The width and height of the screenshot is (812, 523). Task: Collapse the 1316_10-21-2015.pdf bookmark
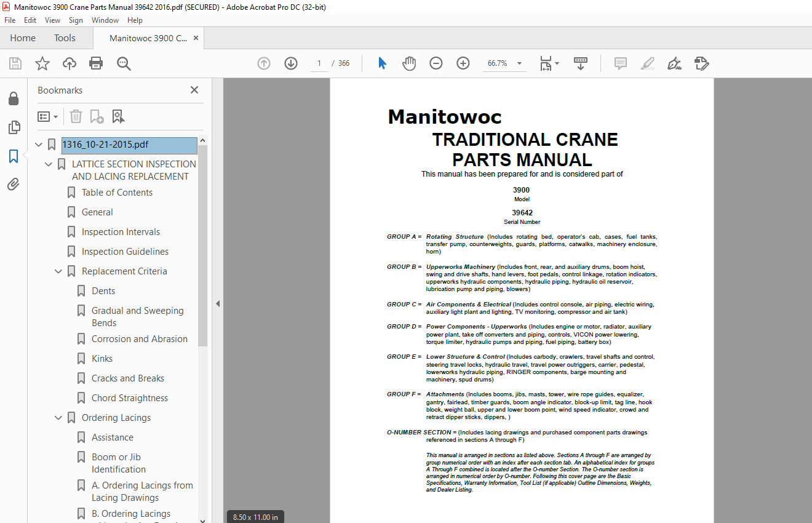39,145
